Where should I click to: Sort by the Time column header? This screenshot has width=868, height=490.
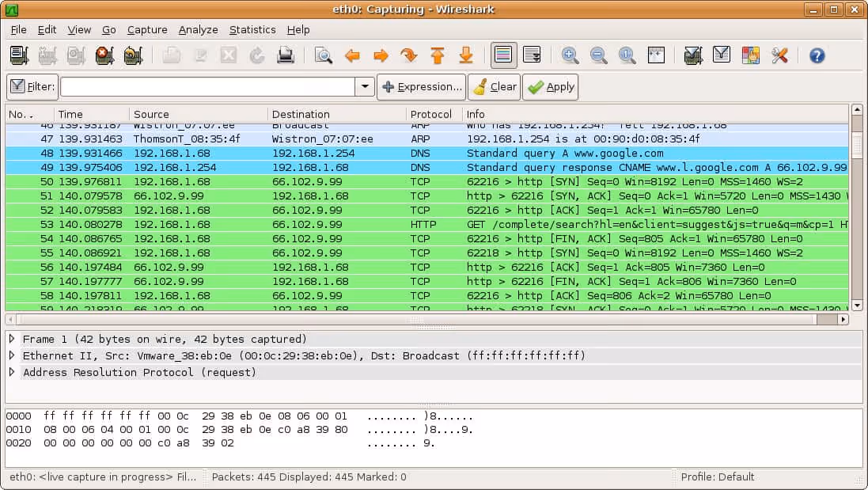[x=92, y=114]
